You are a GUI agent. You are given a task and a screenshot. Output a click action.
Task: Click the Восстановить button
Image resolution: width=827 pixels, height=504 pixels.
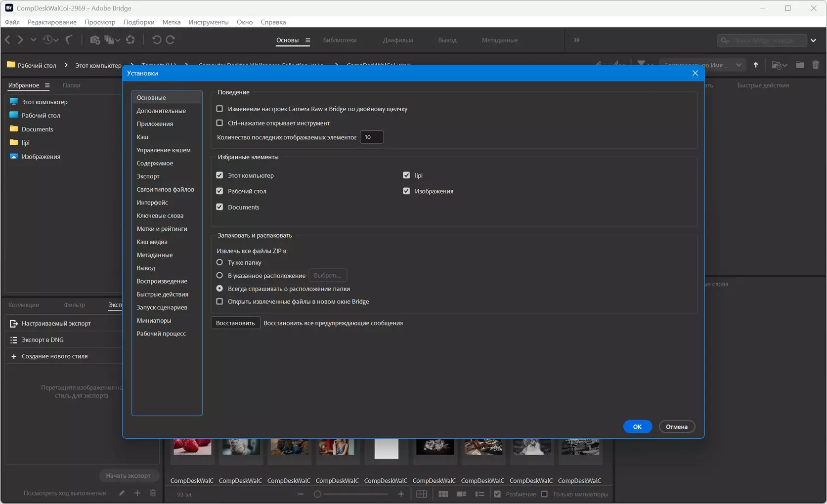click(235, 323)
